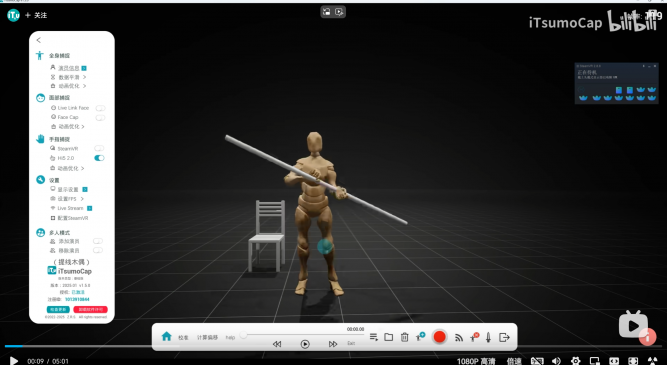This screenshot has width=667, height=365.
Task: Click the red 卸载软件许可 button
Action: pos(90,309)
